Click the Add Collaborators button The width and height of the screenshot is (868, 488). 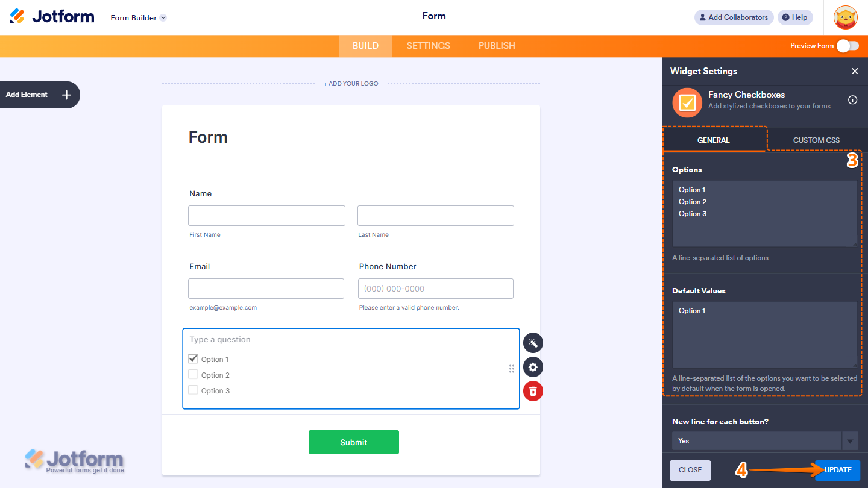coord(734,17)
